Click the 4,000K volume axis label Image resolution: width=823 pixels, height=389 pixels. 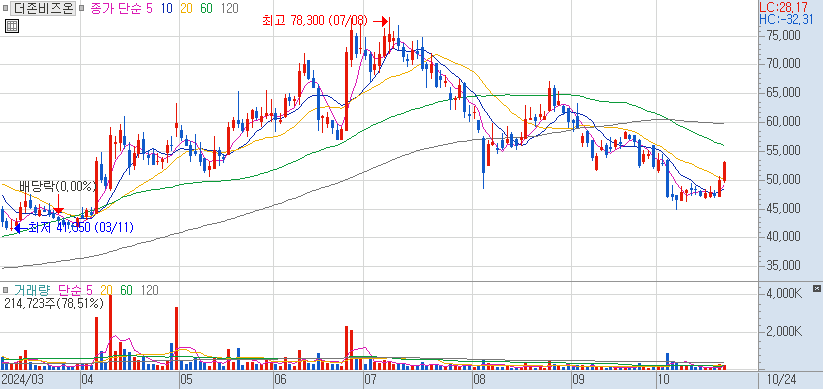[x=783, y=294]
